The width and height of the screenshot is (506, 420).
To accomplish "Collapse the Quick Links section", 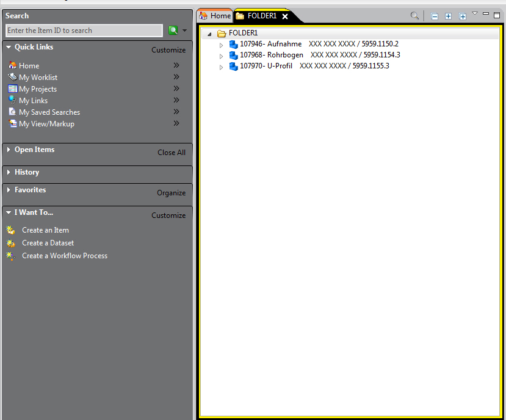I will click(x=9, y=47).
